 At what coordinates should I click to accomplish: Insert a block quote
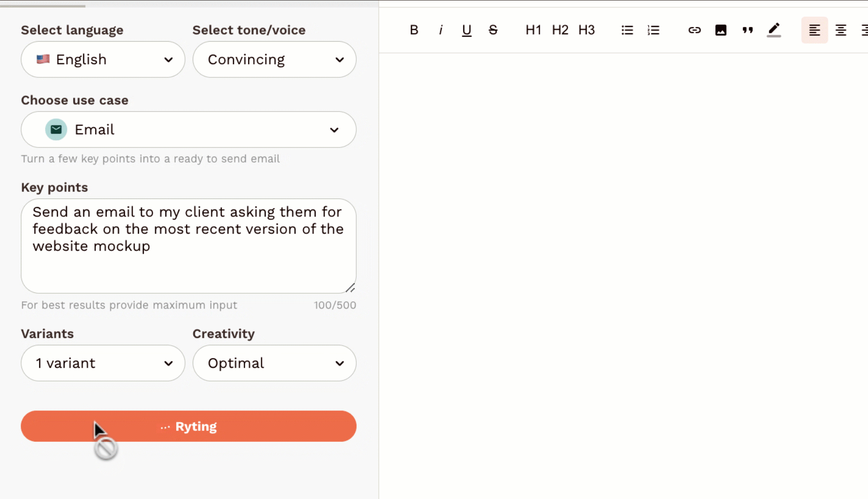[x=747, y=30]
